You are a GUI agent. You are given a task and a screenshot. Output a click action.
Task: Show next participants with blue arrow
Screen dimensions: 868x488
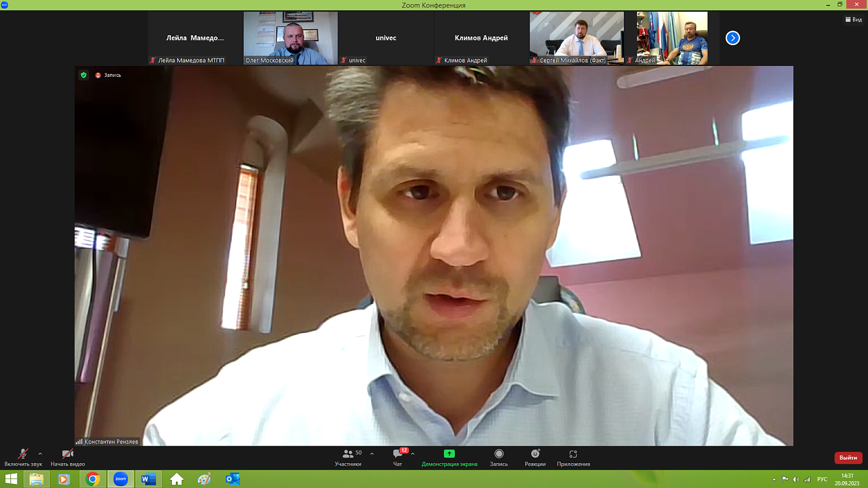[x=733, y=38]
